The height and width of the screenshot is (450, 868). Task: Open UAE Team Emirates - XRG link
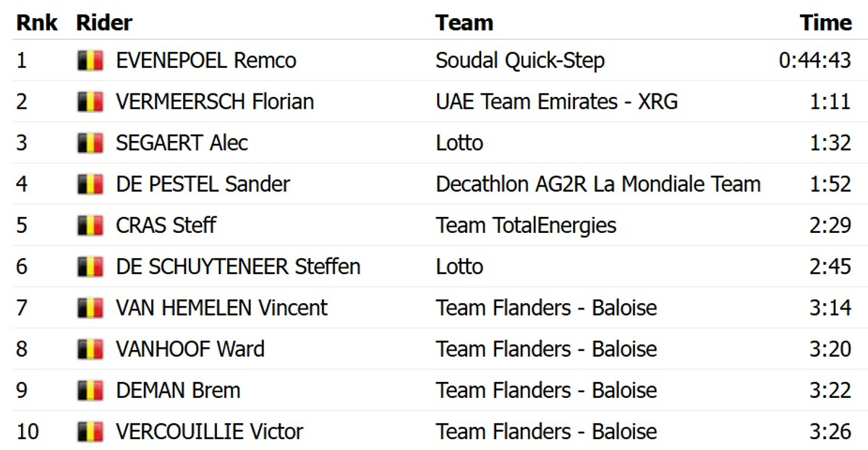click(x=556, y=102)
